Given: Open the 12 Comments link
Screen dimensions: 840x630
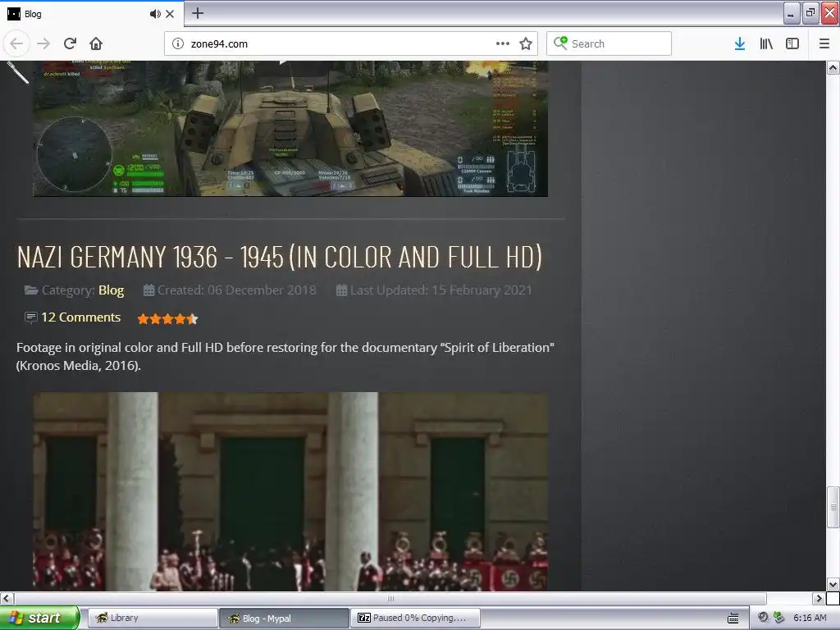Looking at the screenshot, I should [x=81, y=317].
